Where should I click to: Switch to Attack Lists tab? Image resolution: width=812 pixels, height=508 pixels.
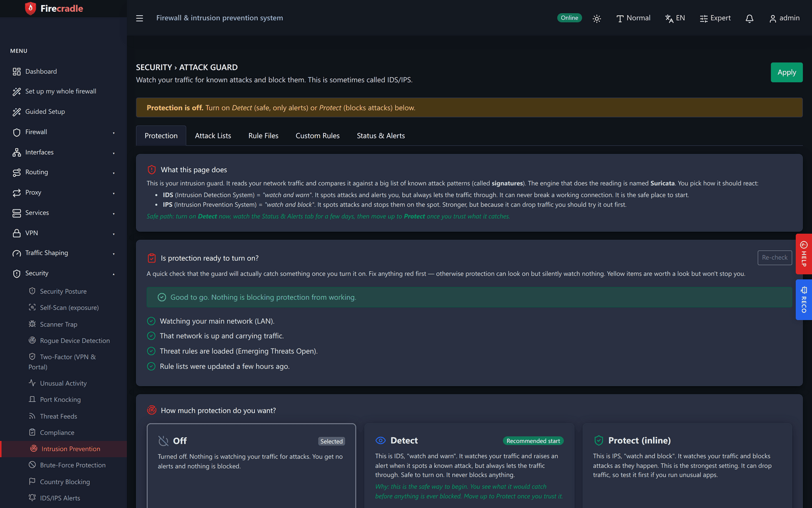pyautogui.click(x=213, y=136)
